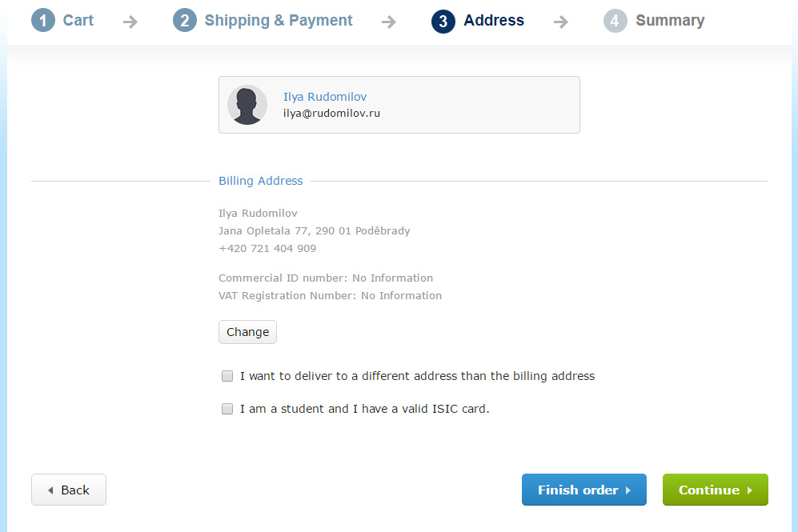Click the step 3 circle icon
Screen dimensions: 798x532
(443, 21)
